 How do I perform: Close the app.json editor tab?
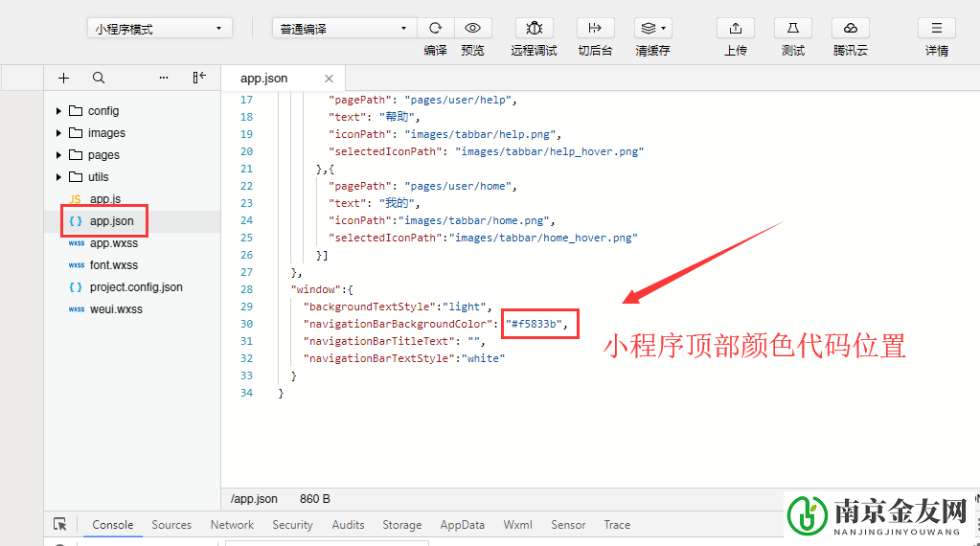tap(330, 79)
